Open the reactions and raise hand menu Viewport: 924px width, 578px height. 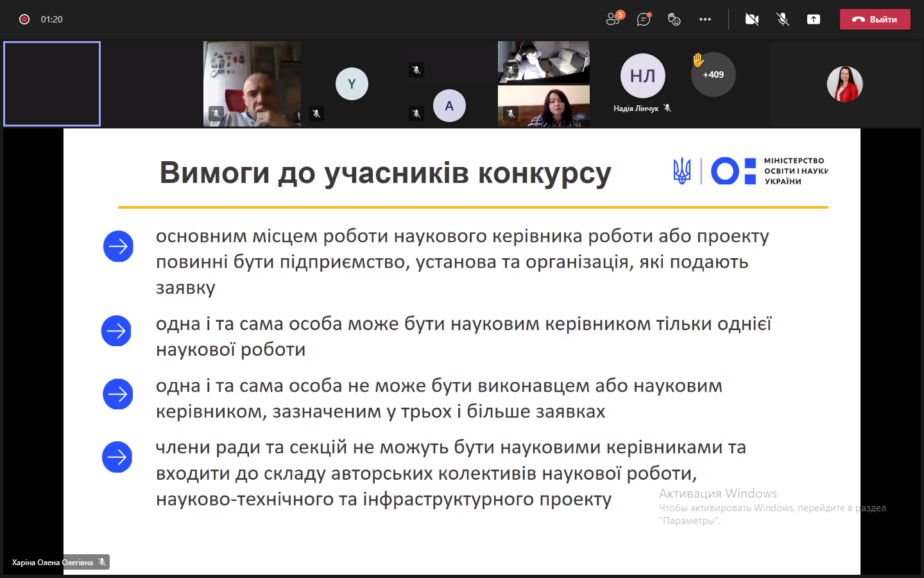point(674,19)
